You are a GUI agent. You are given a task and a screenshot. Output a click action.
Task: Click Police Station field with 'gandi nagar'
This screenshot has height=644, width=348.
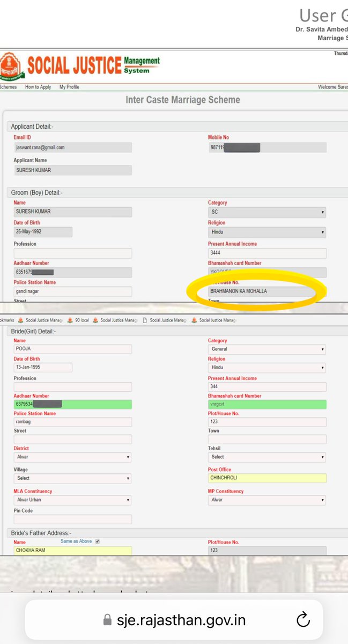click(x=72, y=291)
